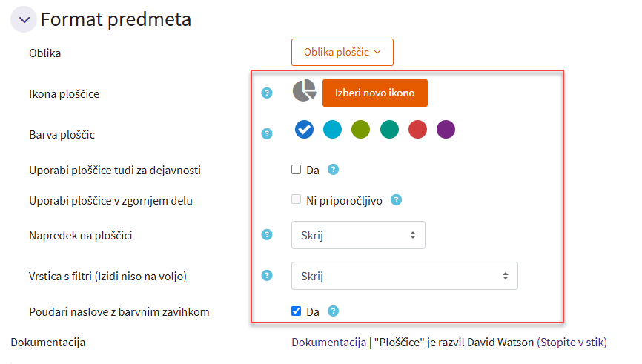Open Napredek na ploščici dropdown
Screen dimensions: 642x364
click(358, 235)
